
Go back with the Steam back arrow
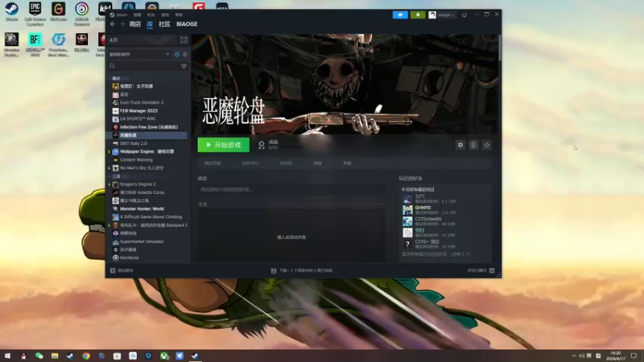[x=113, y=24]
